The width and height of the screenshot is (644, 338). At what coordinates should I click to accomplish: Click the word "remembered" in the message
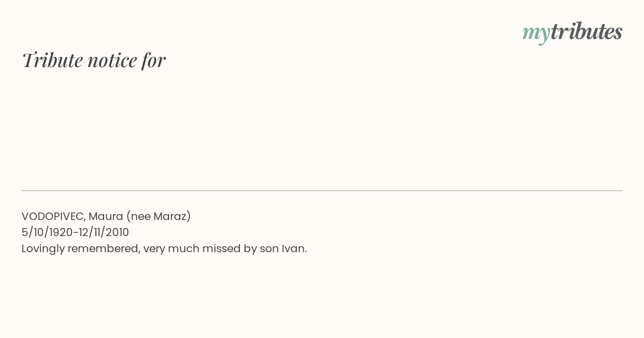[x=104, y=248]
